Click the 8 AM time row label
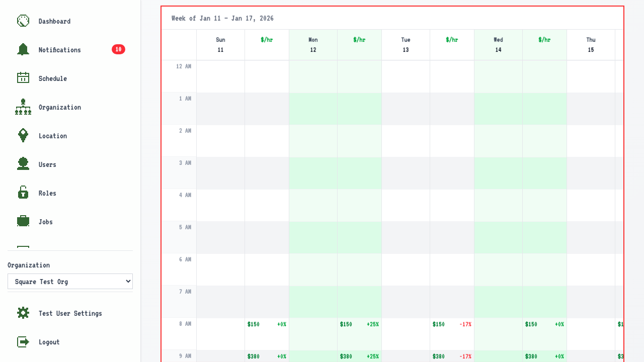Screen dimensions: 644x362 click(x=185, y=324)
